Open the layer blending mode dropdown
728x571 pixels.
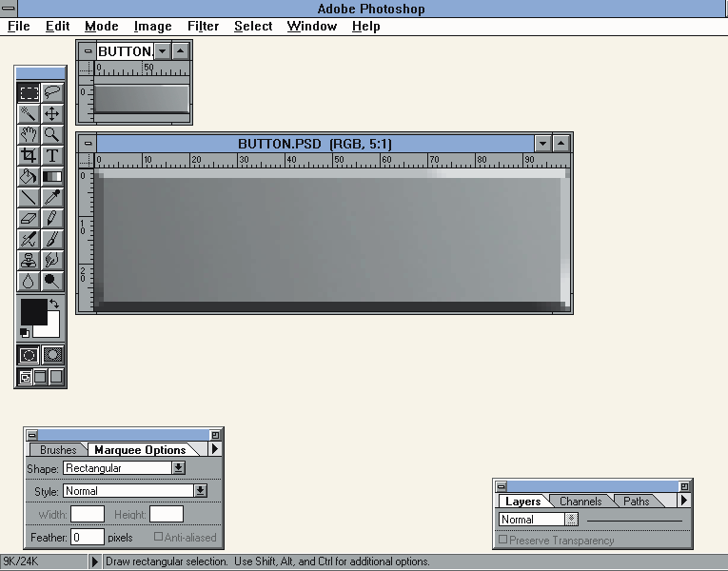571,520
